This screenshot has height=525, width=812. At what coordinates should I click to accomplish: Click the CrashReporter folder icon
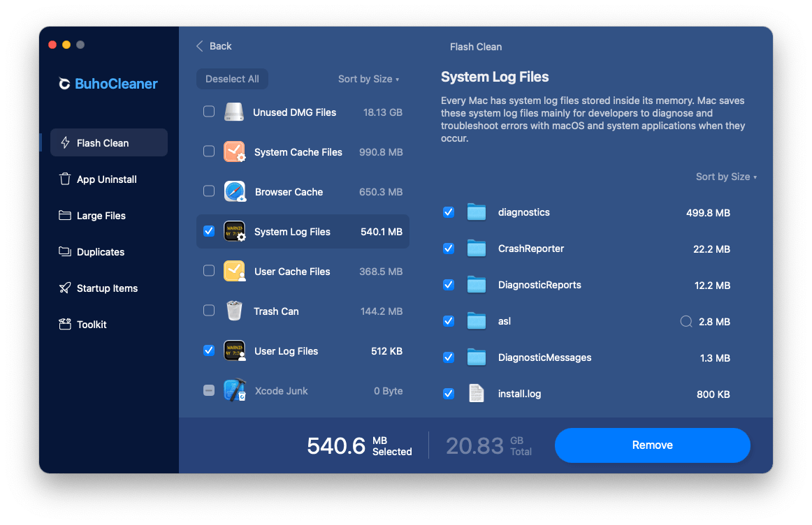coord(477,249)
